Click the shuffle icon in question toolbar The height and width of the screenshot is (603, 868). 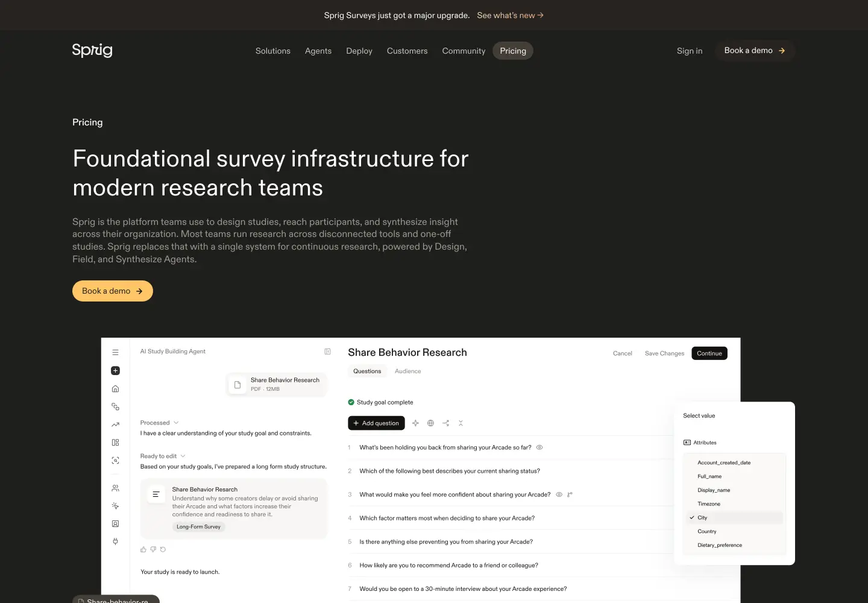tap(445, 423)
